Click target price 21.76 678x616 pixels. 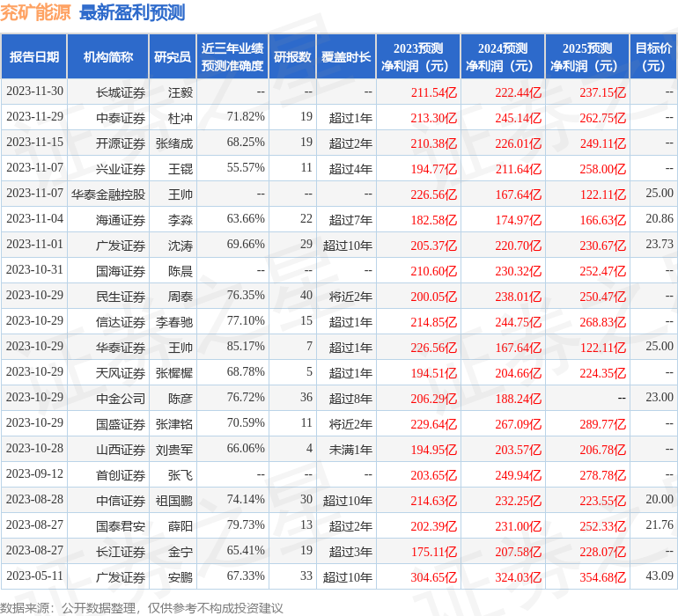click(x=660, y=524)
